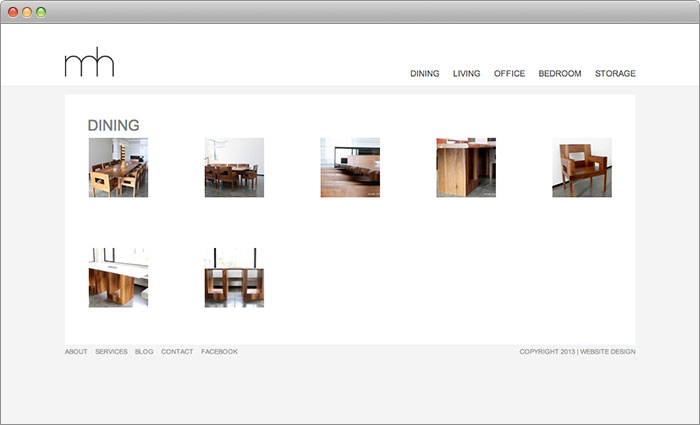Open thumbnail of dining set with chairs by window
The height and width of the screenshot is (425, 700).
tap(234, 167)
